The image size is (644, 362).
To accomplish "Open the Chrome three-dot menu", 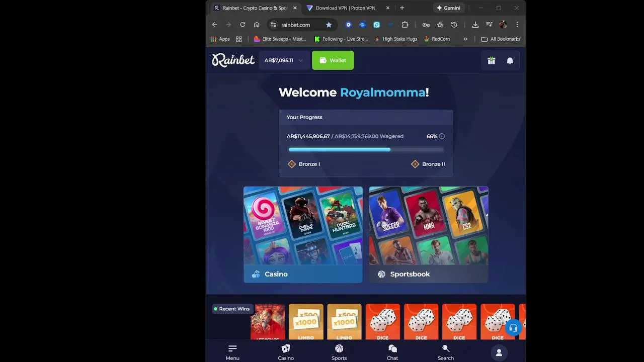I will [517, 25].
